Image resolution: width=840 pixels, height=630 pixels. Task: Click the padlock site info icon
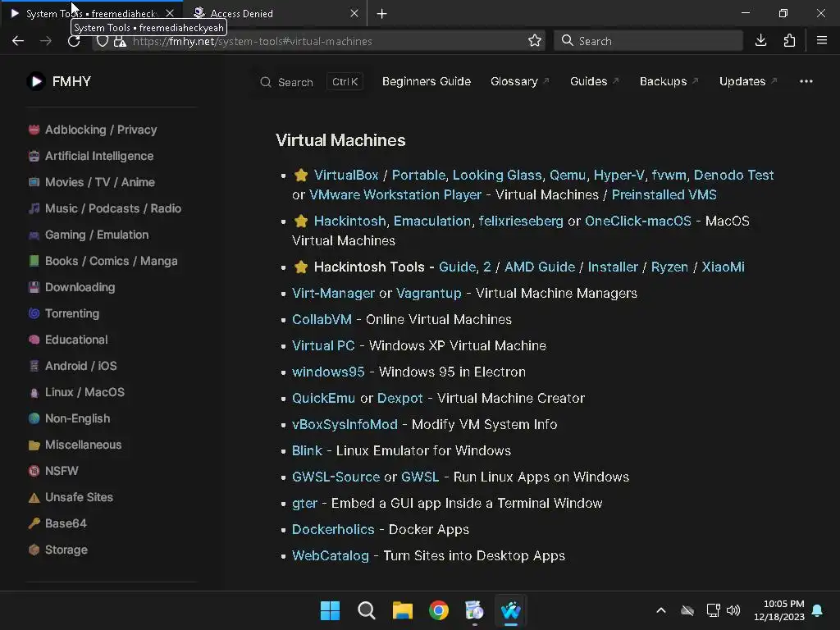[120, 41]
